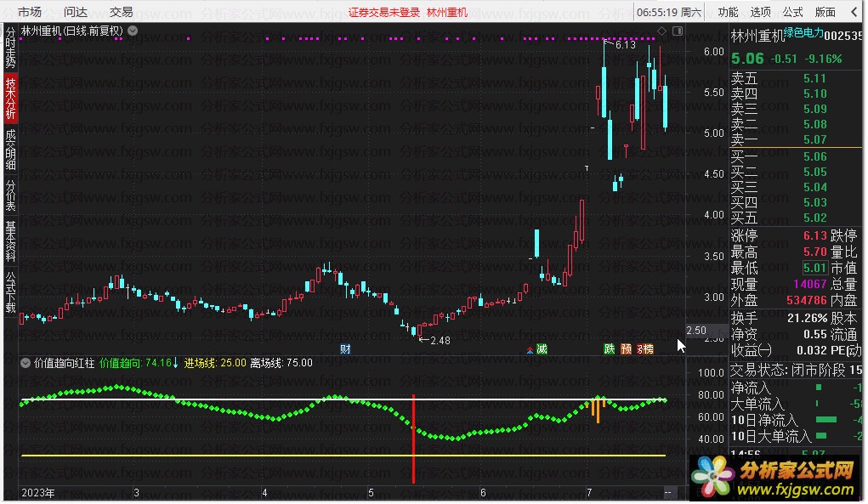Open the 选项 menu
868x504 pixels.
coord(760,12)
